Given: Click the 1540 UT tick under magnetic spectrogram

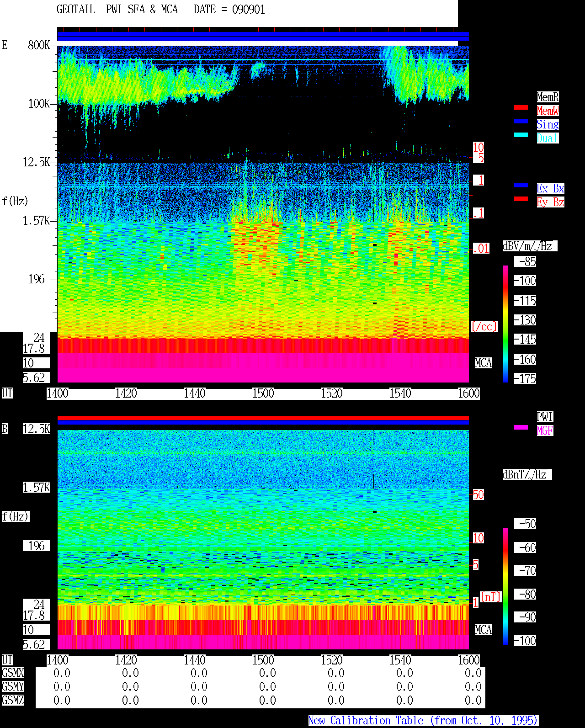Looking at the screenshot, I should [x=400, y=660].
